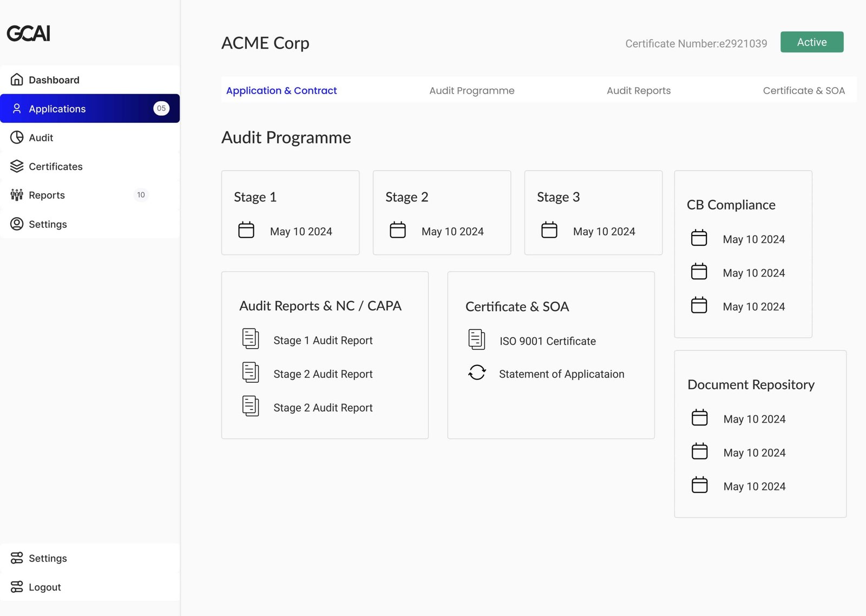Open the Stage 1 Audit Report link
Screen dimensions: 866x616
(323, 340)
